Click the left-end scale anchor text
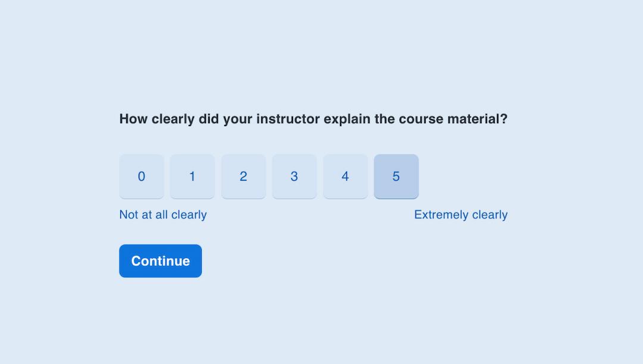Viewport: 643px width, 364px height. pyautogui.click(x=163, y=215)
